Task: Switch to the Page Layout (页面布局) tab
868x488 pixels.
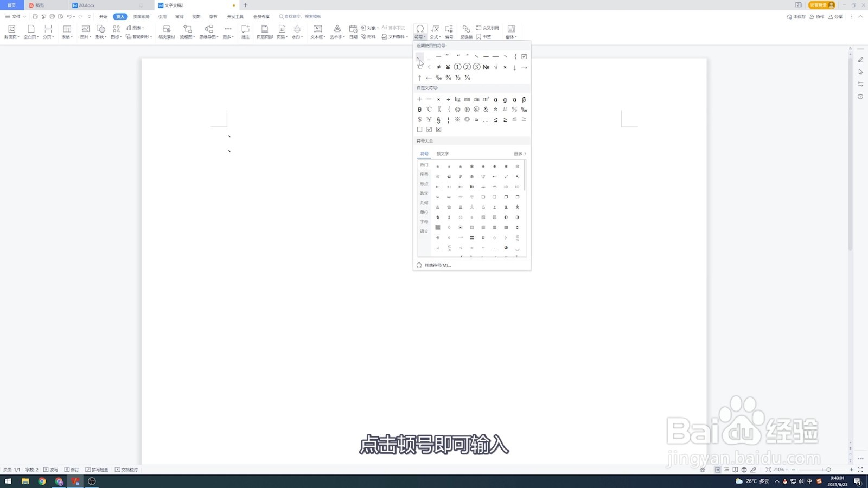Action: tap(141, 17)
